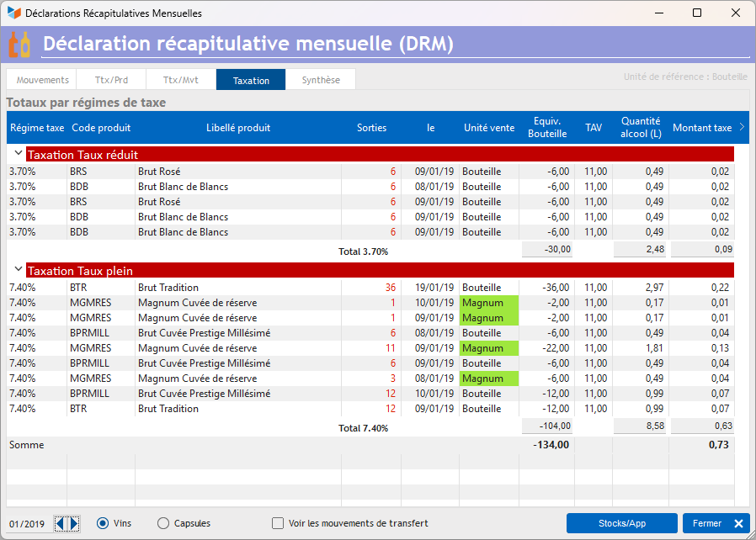Collapse the Taxation Taux réduit group
This screenshot has height=540, width=756.
coord(19,153)
